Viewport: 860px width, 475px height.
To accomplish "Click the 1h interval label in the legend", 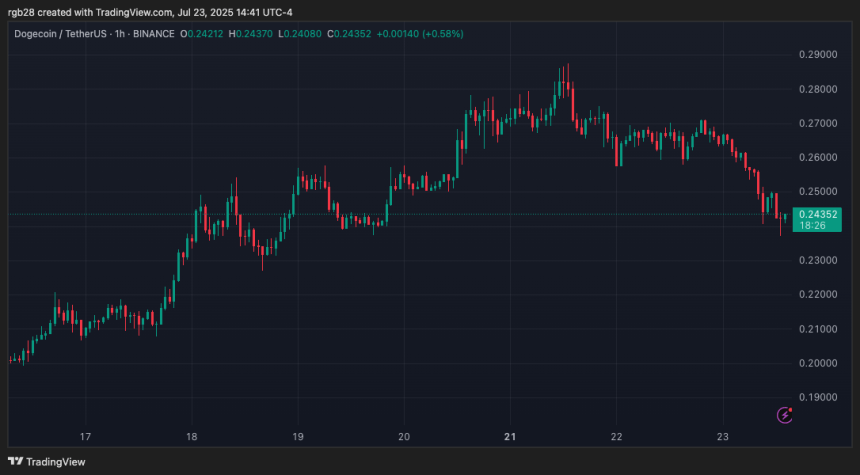I will click(x=118, y=34).
